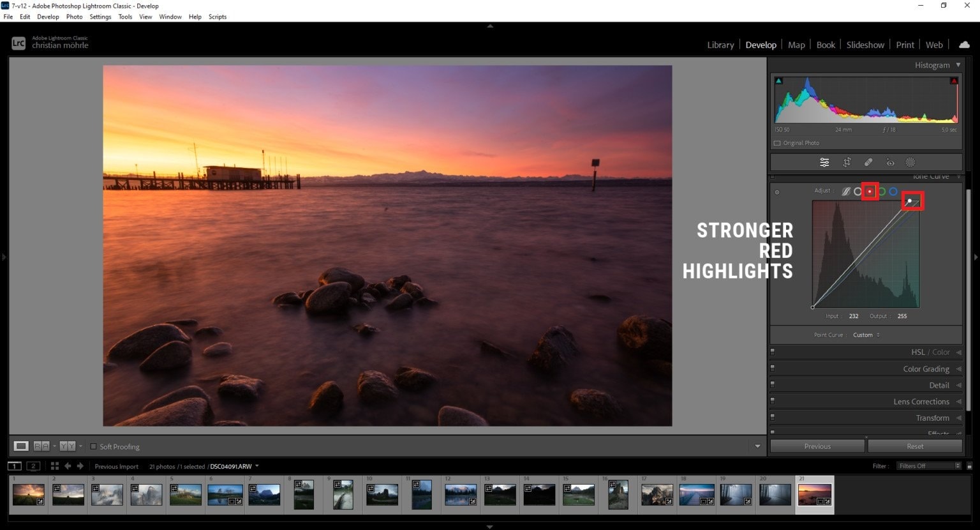Select the first filmstrip thumbnail

click(29, 494)
